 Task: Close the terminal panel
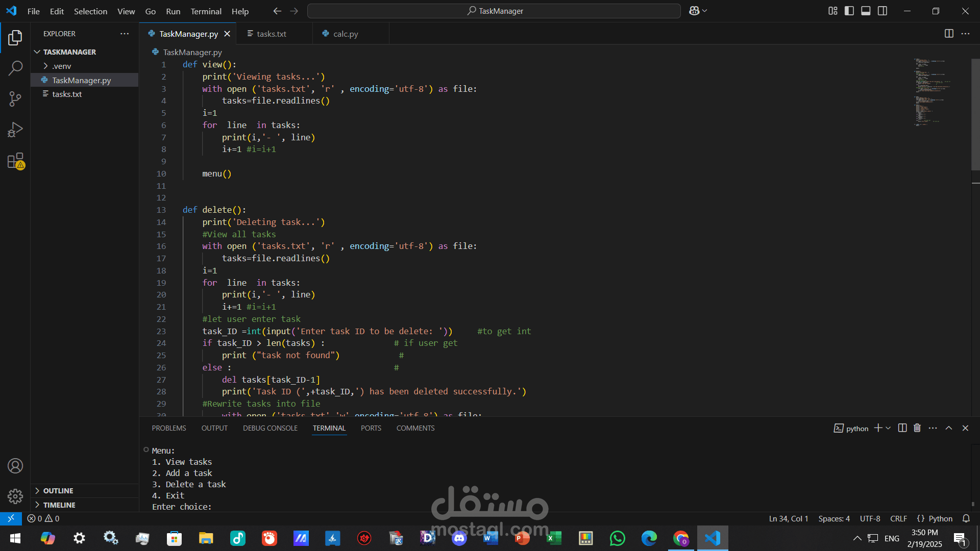[965, 428]
